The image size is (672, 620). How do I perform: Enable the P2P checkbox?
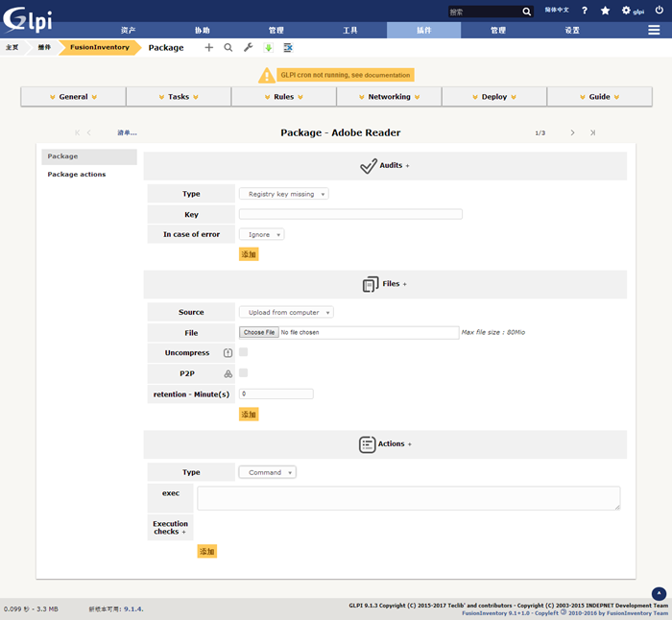pos(244,372)
